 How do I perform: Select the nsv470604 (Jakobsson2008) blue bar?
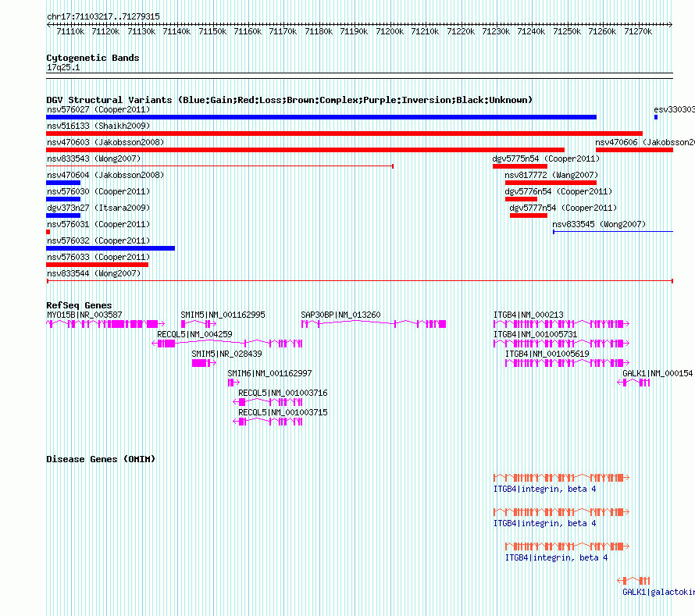(x=63, y=183)
